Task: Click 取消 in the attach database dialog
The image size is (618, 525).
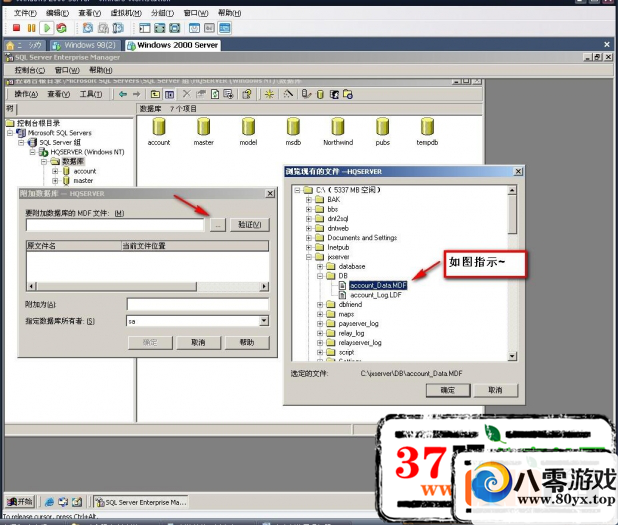Action: pos(198,342)
